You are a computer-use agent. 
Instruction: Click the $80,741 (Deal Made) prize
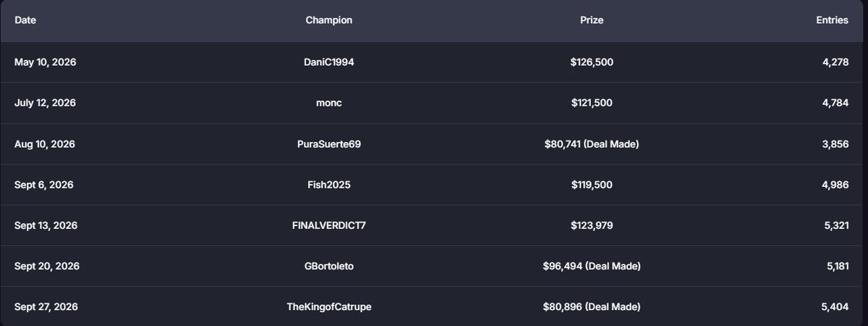coord(592,144)
